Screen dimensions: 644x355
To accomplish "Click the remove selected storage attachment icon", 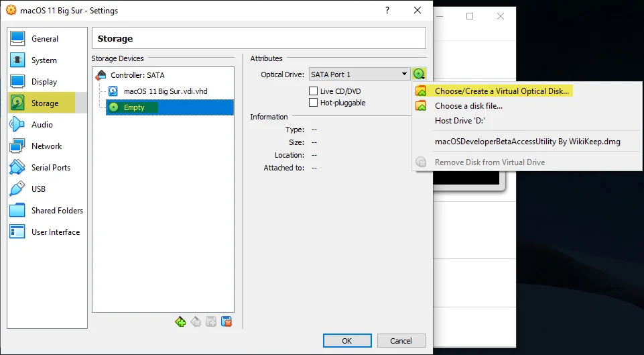I will (227, 321).
